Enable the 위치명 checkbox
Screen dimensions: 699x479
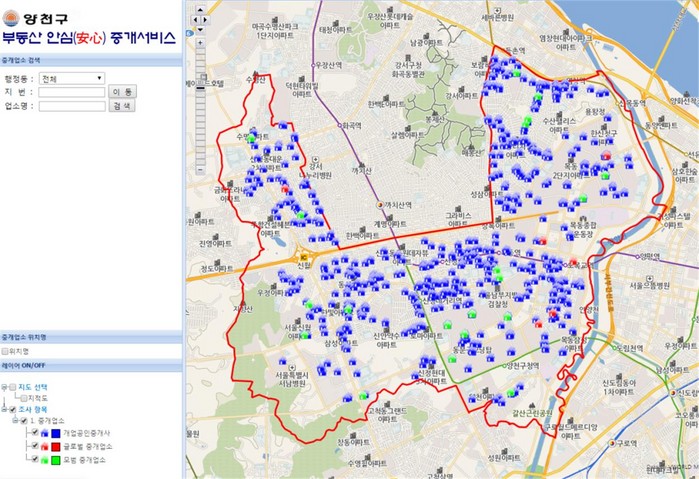point(6,351)
